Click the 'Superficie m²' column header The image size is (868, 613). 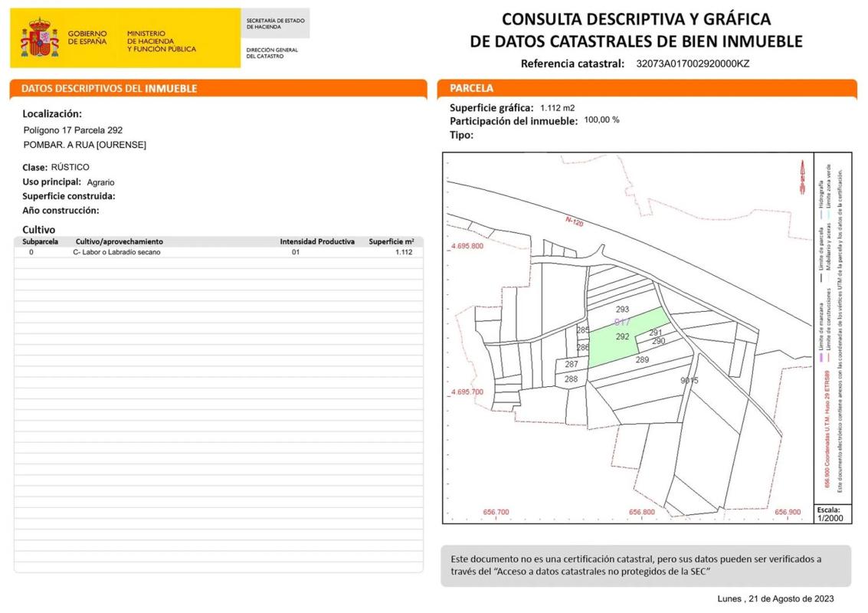(391, 241)
